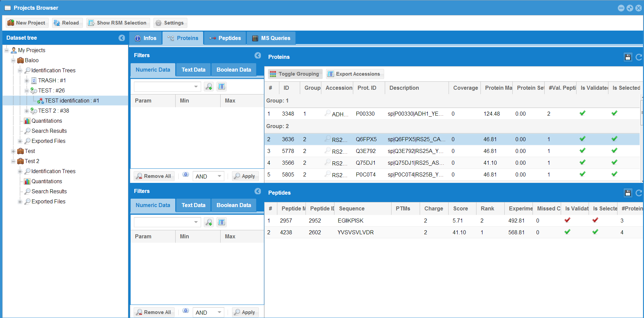Select Quantitations under the Baloo project
Viewport: 644px width, 318px height.
(47, 121)
